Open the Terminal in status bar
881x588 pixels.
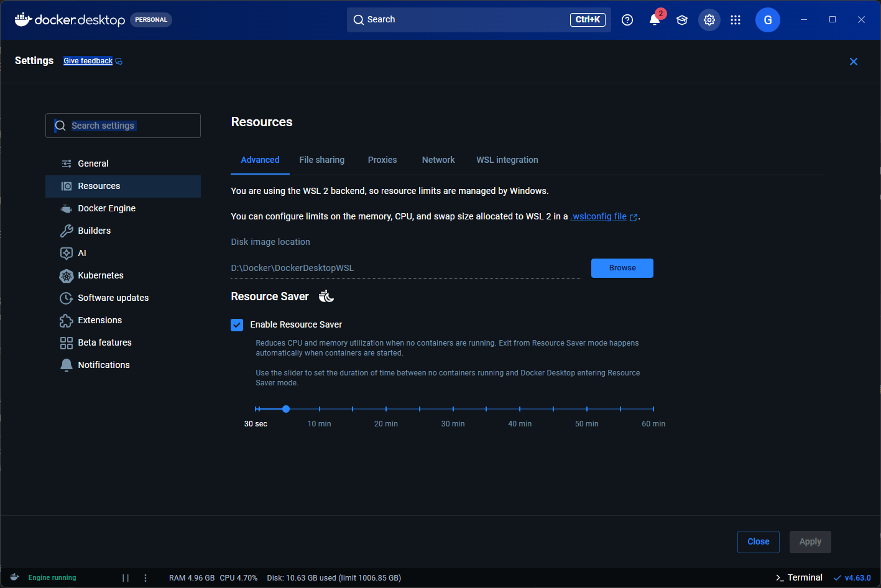click(800, 577)
